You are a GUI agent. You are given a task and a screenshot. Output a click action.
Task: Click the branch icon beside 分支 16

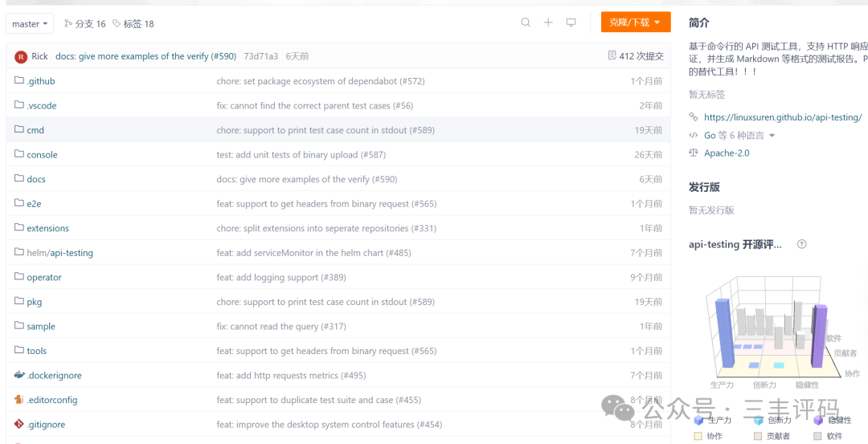68,23
